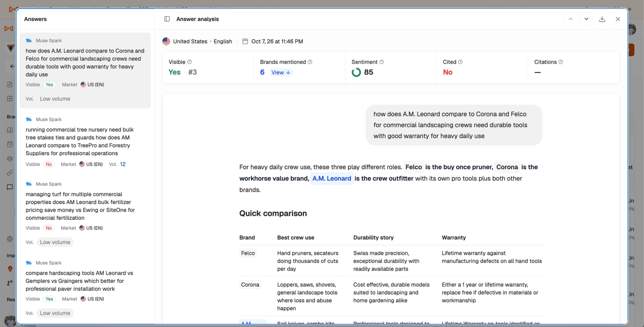Expand brands mentioned via View dropdown
The height and width of the screenshot is (327, 644).
tap(281, 72)
